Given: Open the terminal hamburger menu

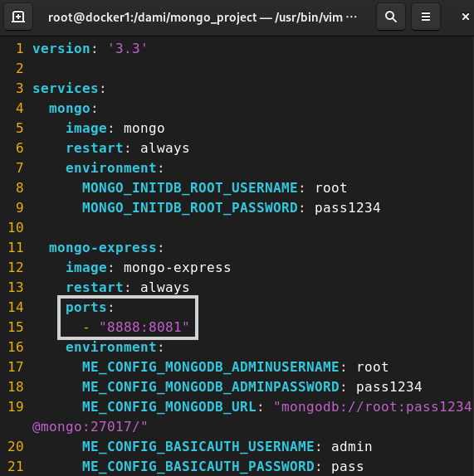Looking at the screenshot, I should coord(426,17).
